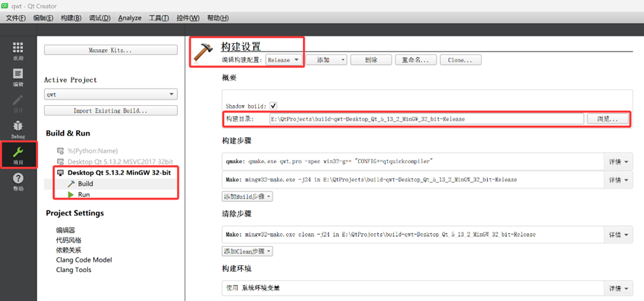
Task: Expand 详情 for the Make build step
Action: (x=618, y=180)
